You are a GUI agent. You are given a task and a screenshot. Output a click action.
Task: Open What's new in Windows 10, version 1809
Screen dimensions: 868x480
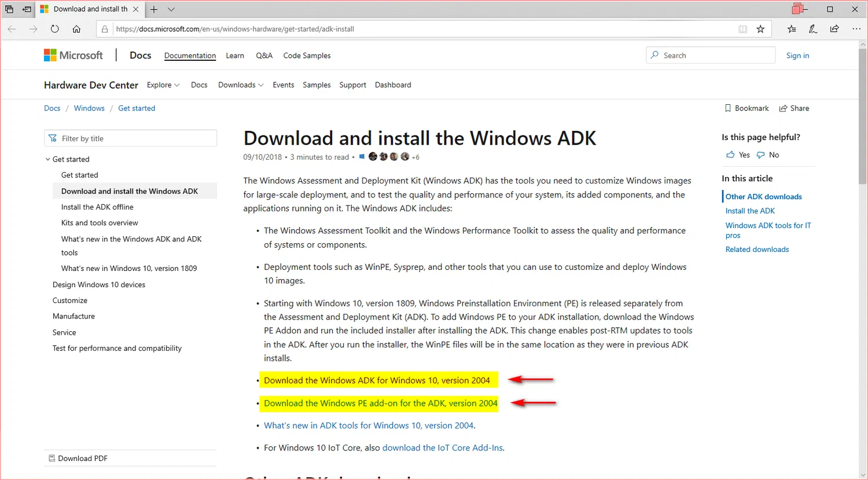click(x=129, y=268)
